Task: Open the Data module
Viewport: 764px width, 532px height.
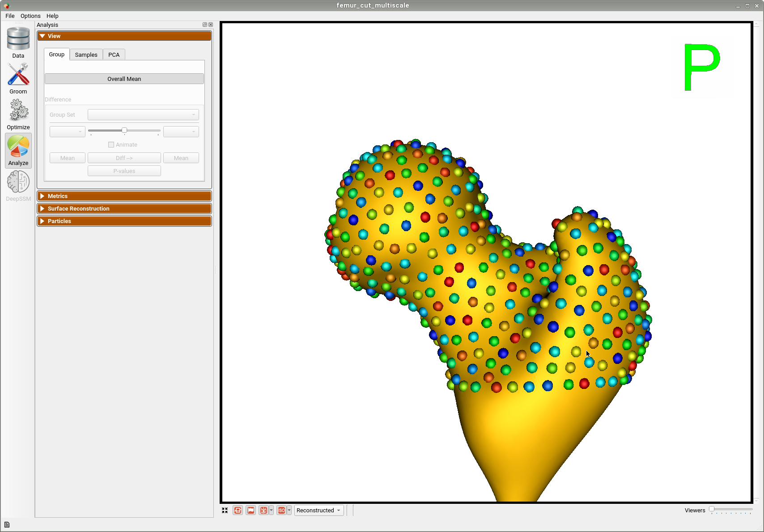Action: point(18,43)
